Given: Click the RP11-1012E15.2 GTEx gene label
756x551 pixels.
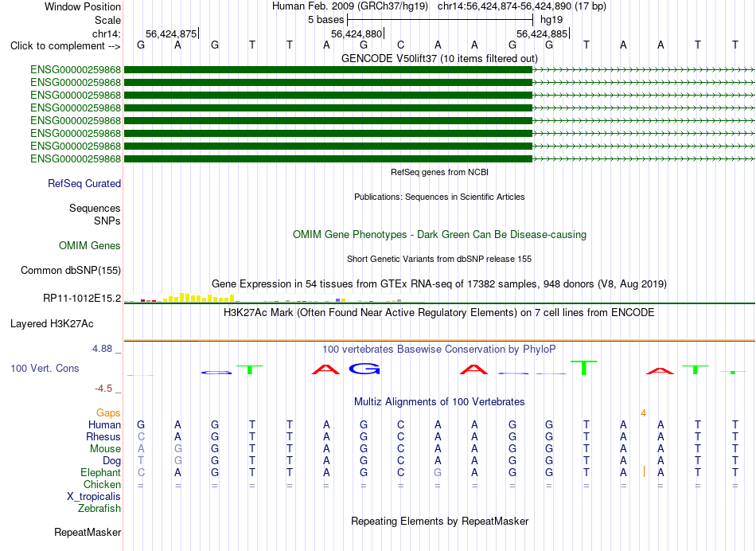Looking at the screenshot, I should coord(82,298).
